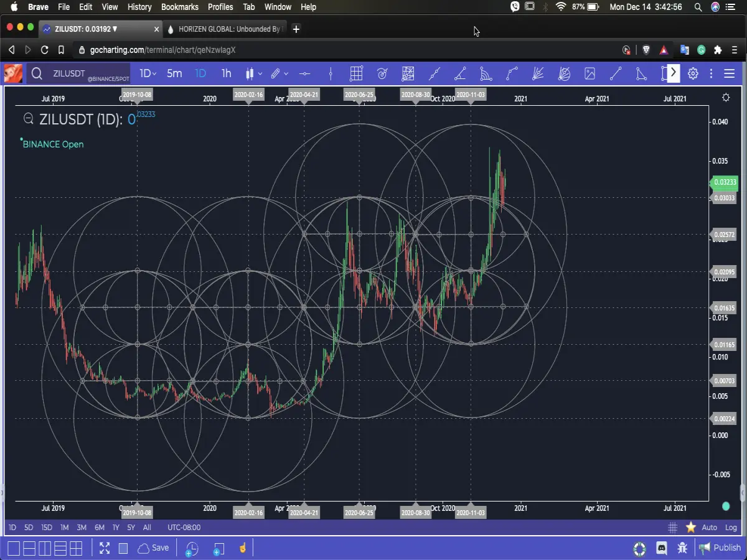Screen dimensions: 747x560
Task: Open the hamburger menu
Action: tap(730, 73)
